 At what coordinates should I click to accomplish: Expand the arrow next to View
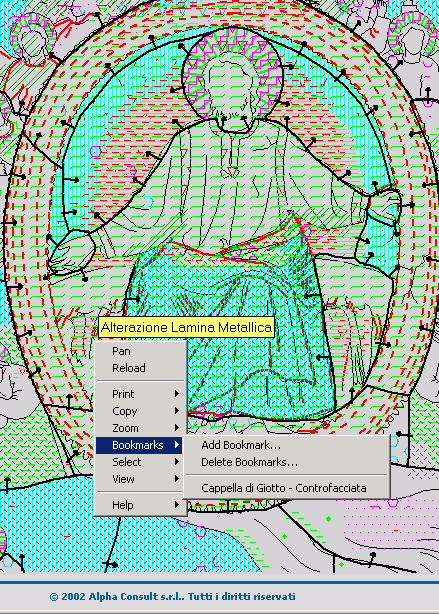(x=177, y=479)
